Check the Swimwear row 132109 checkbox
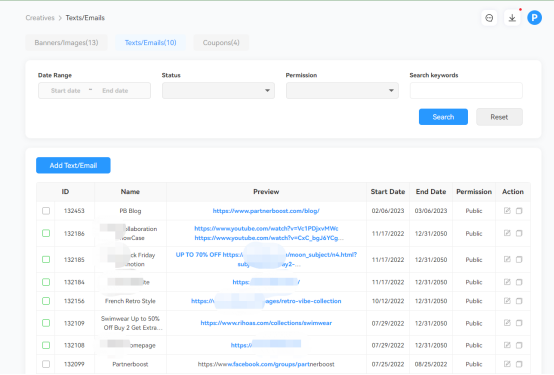This screenshot has height=375, width=554. click(x=46, y=323)
